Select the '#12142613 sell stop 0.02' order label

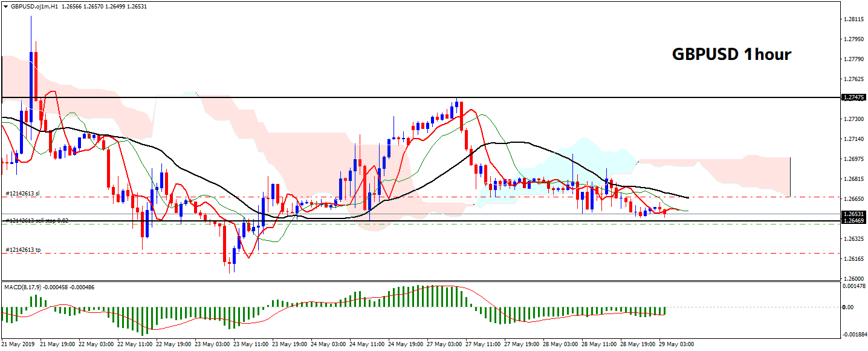point(37,221)
